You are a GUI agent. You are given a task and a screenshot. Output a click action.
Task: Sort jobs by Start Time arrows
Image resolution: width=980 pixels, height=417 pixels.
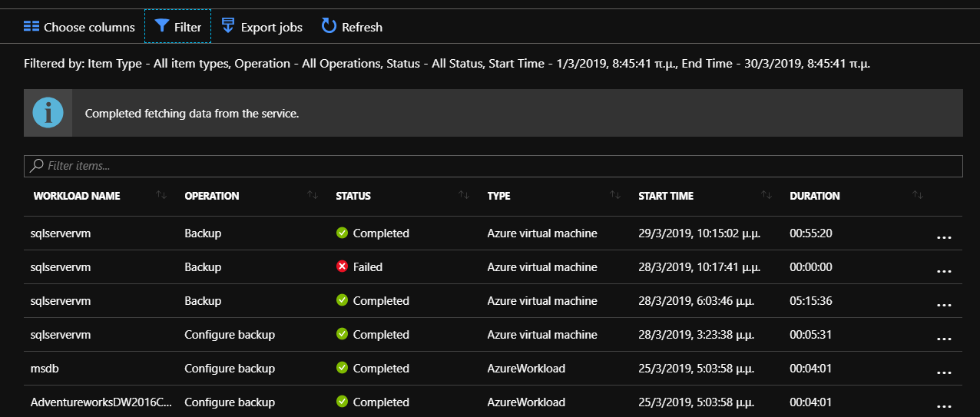pyautogui.click(x=766, y=196)
